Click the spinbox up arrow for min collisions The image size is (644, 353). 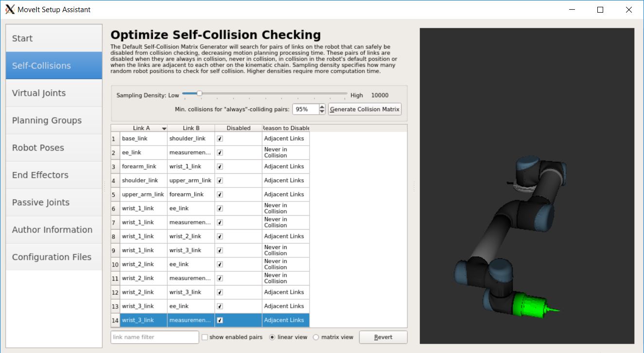tap(322, 107)
